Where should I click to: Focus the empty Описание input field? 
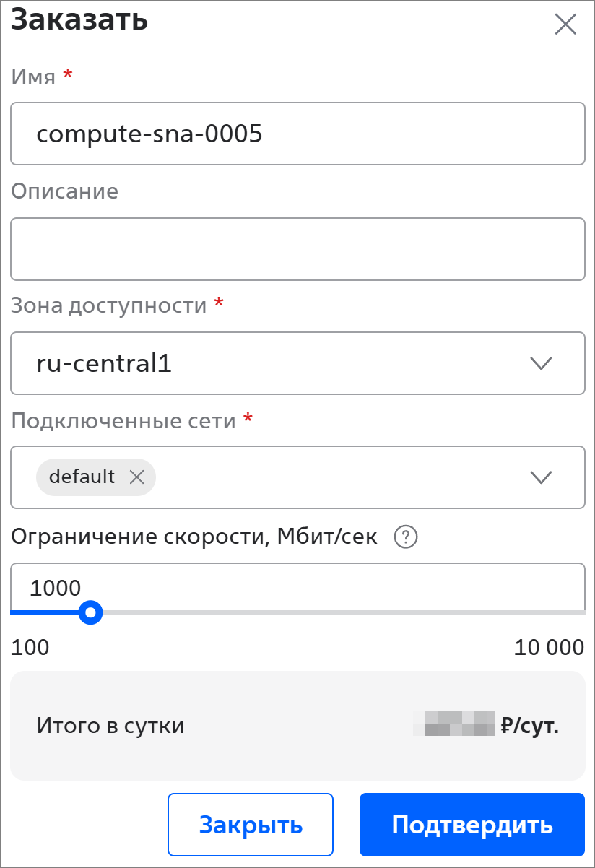click(297, 249)
